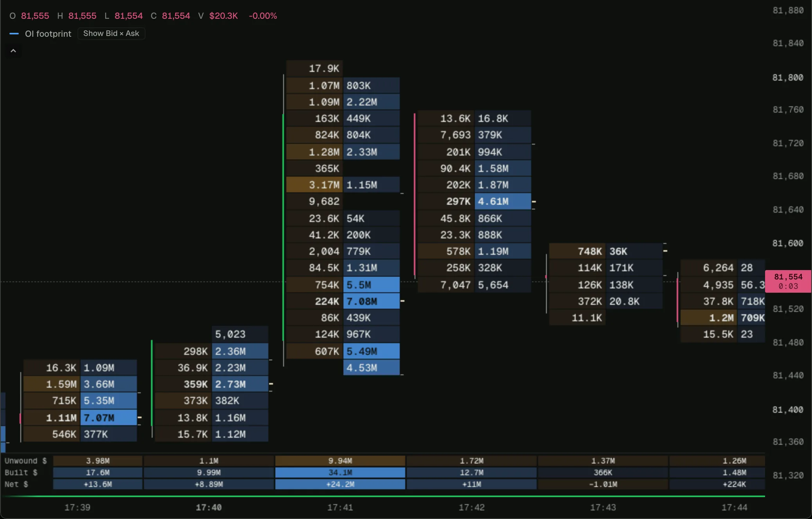Click the 7.07M cell in the 17:39 column

(x=108, y=418)
